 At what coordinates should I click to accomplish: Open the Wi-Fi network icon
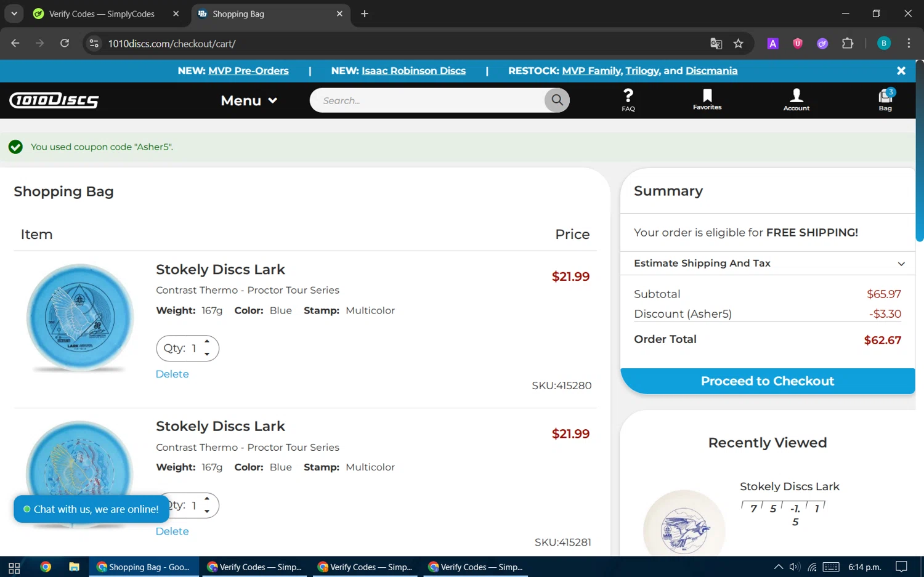pyautogui.click(x=812, y=567)
